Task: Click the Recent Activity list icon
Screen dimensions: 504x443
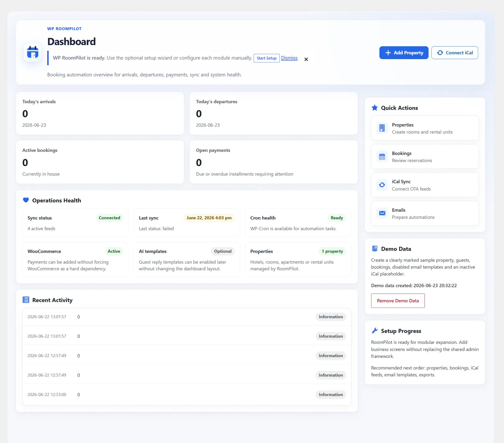Action: 26,300
